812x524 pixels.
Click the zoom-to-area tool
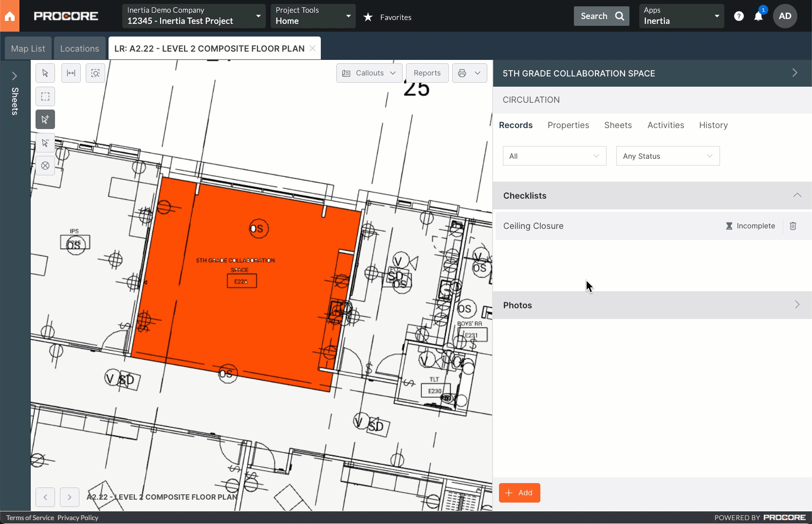95,73
